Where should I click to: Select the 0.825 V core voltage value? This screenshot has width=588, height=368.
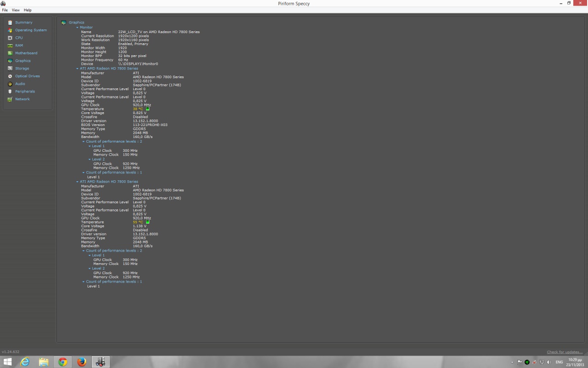coord(140,113)
